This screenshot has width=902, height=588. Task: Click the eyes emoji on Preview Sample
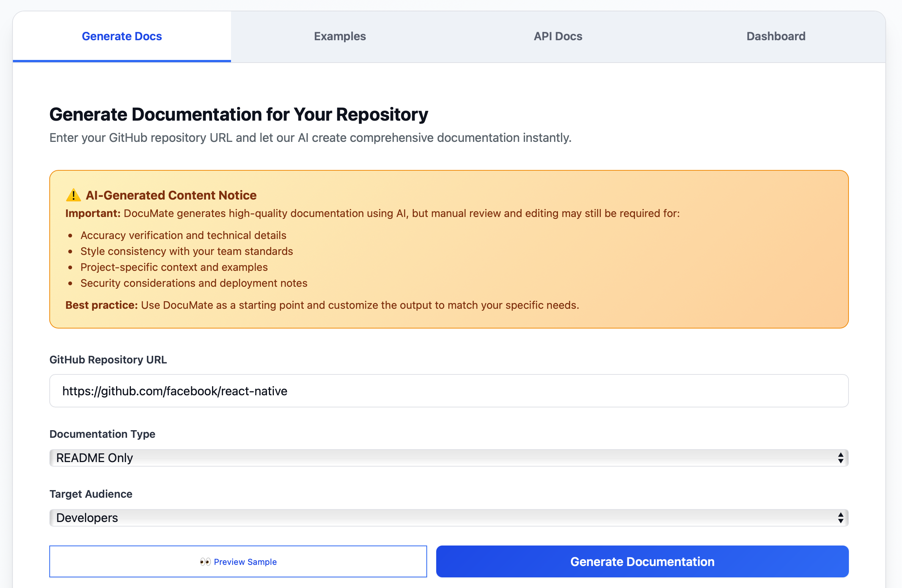pos(205,562)
